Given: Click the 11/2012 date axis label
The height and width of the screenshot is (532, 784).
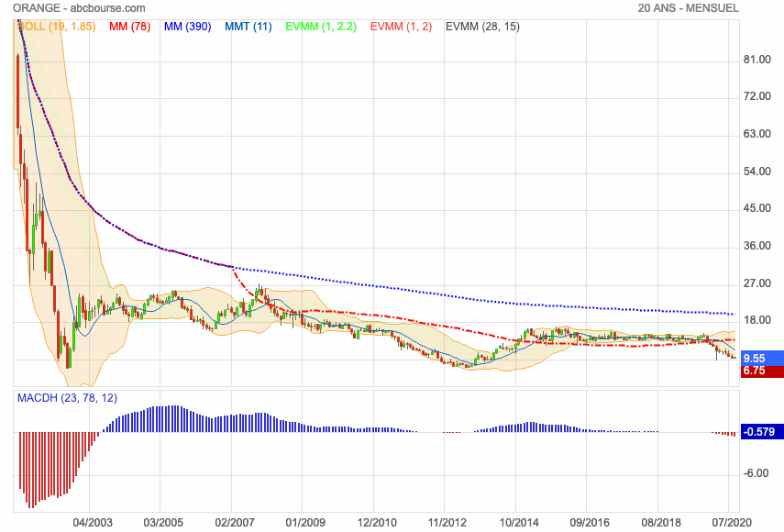Looking at the screenshot, I should (447, 523).
